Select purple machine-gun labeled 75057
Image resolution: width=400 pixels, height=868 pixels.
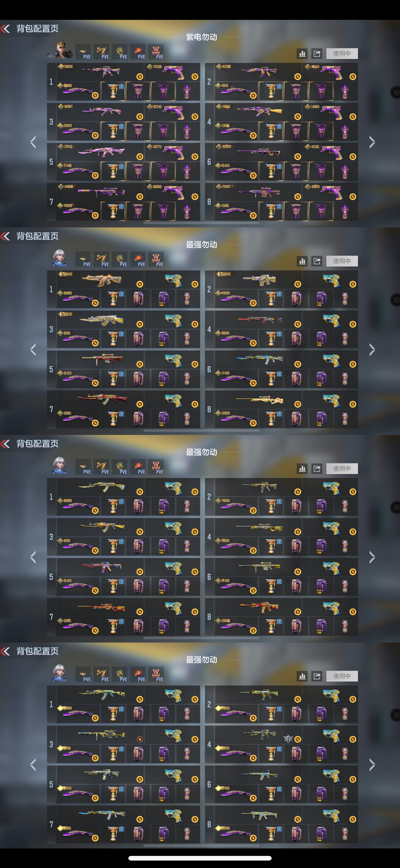pyautogui.click(x=259, y=192)
